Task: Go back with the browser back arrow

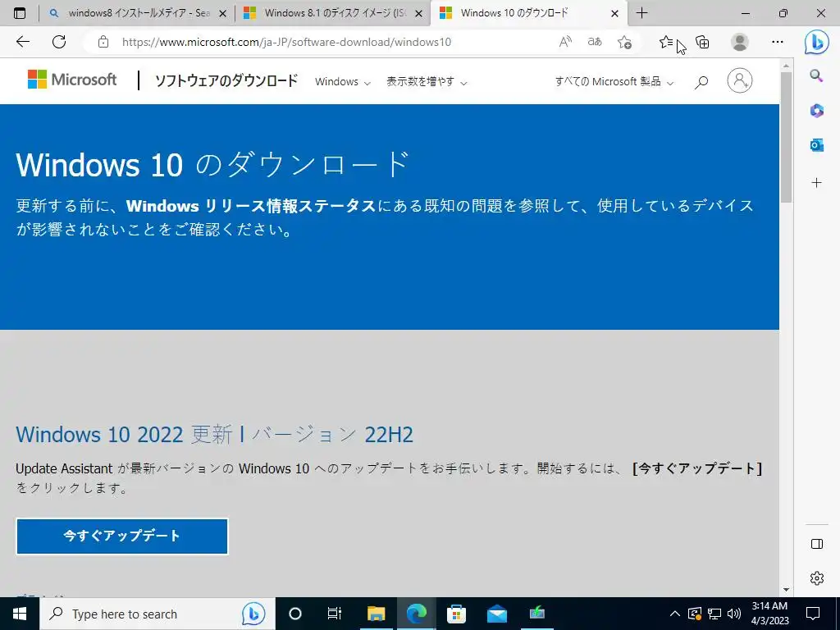Action: pyautogui.click(x=22, y=42)
